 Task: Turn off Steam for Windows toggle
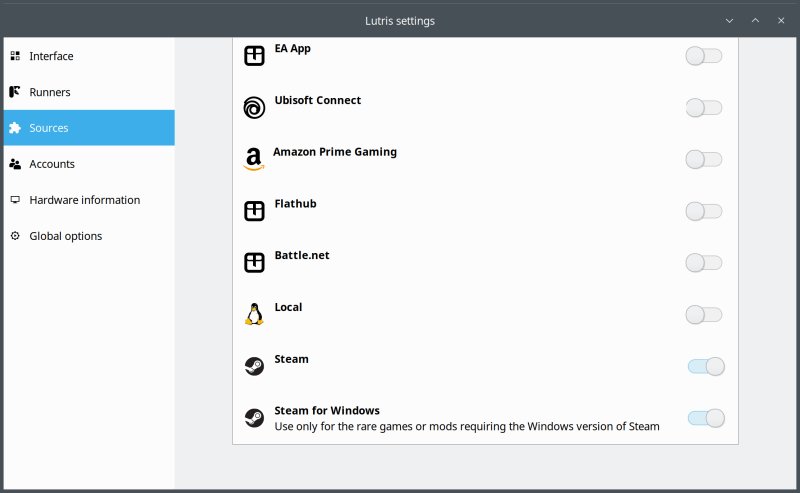(705, 418)
